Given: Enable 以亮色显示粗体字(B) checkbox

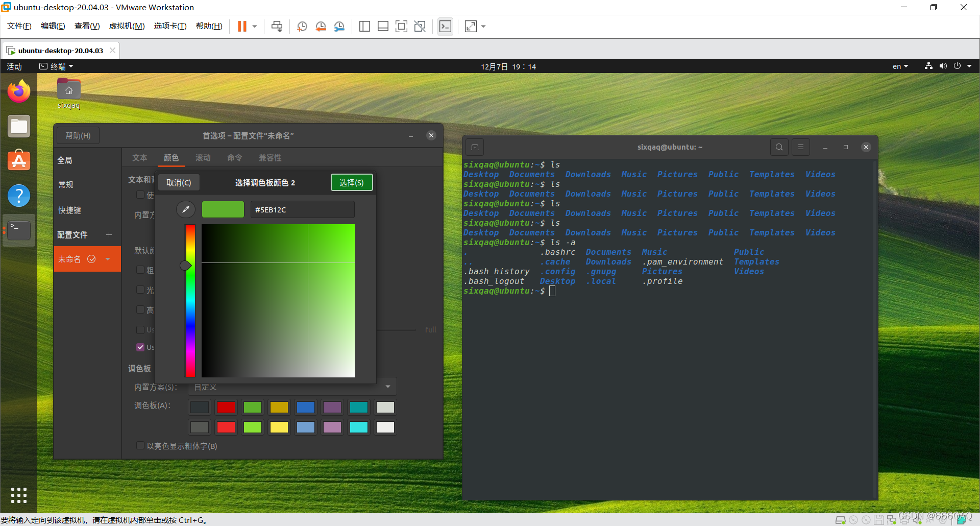Looking at the screenshot, I should coord(140,446).
